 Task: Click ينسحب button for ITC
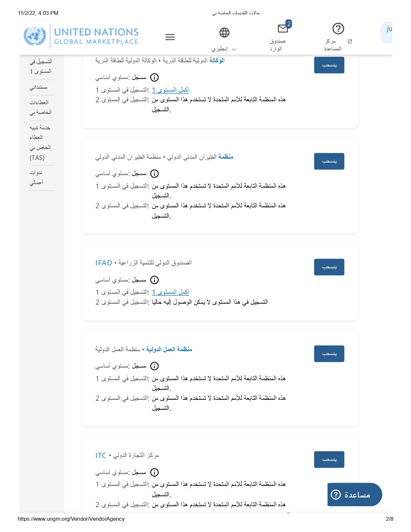coord(329,459)
